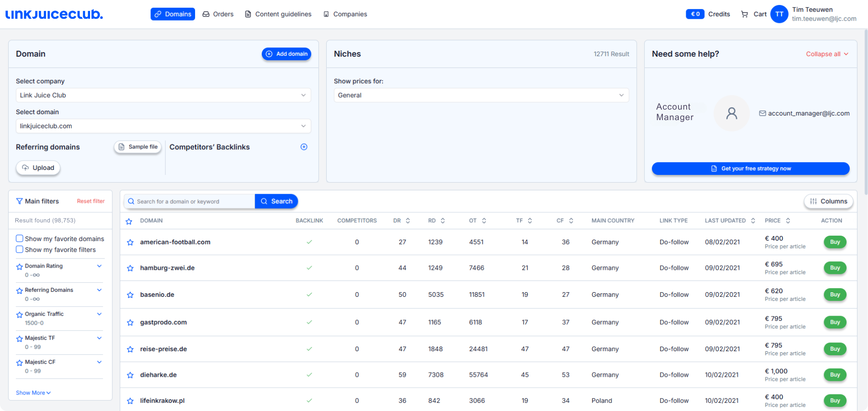
Task: Click the account_manager@ljc.com email address
Action: click(x=809, y=113)
